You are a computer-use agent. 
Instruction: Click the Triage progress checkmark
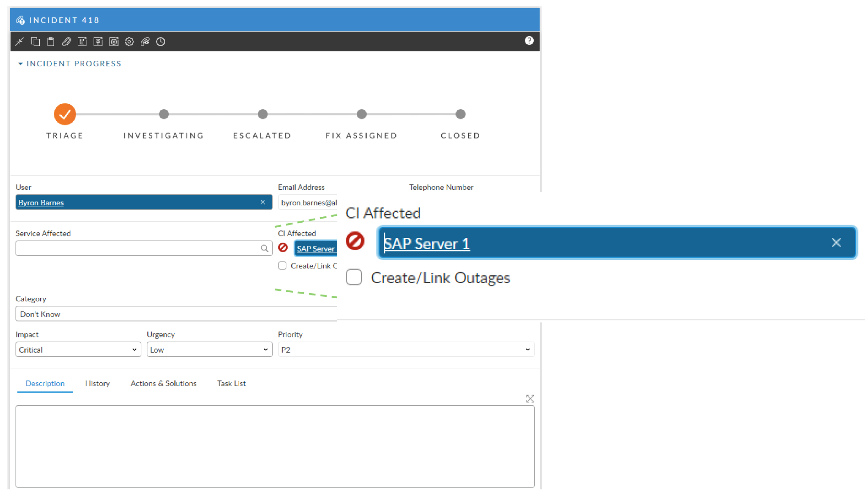click(x=64, y=114)
